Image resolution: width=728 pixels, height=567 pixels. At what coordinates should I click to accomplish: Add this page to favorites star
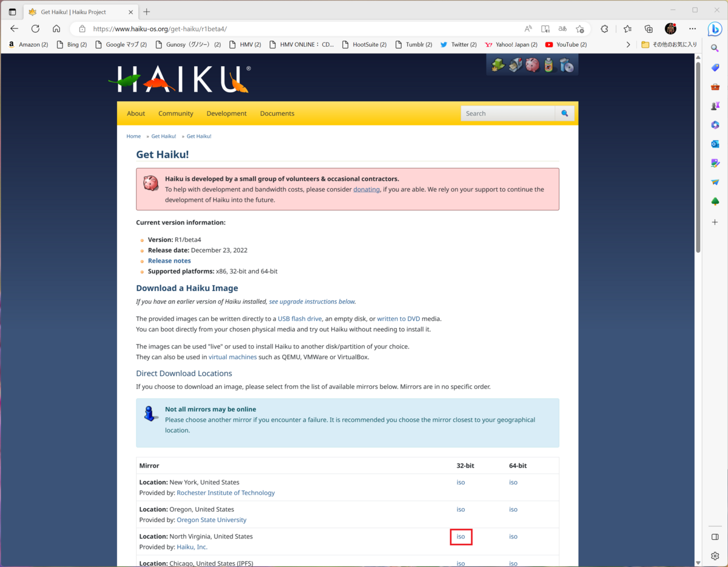pos(580,29)
